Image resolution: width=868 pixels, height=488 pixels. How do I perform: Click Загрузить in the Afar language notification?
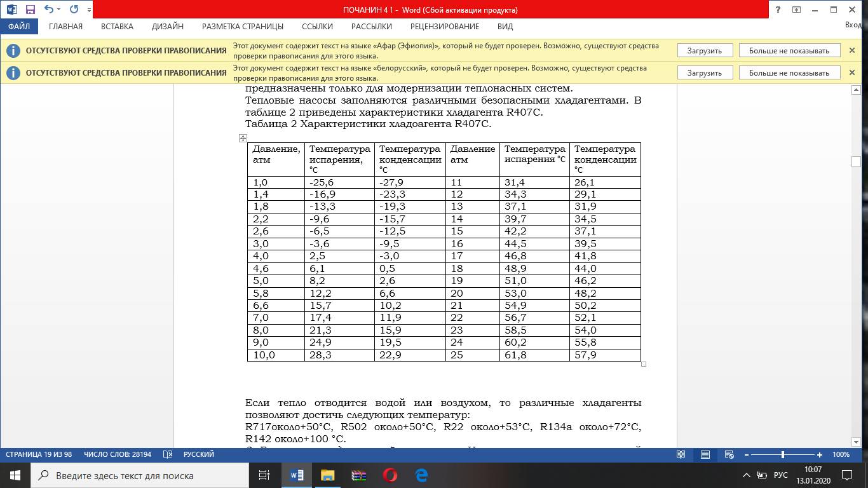pyautogui.click(x=704, y=51)
